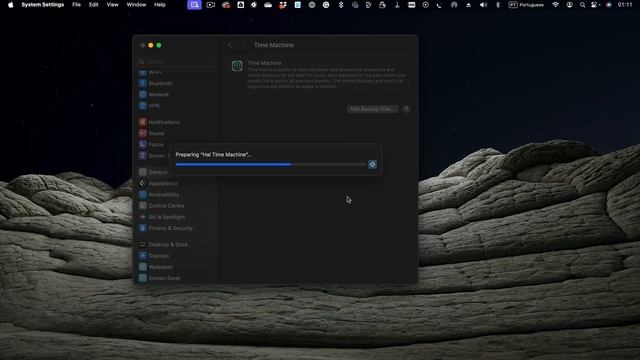
Task: Click the Add Backup Disk button
Action: (372, 109)
